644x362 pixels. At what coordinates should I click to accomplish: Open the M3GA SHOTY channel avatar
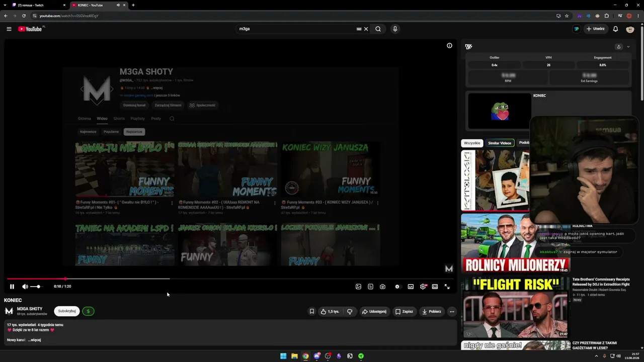[x=9, y=311]
